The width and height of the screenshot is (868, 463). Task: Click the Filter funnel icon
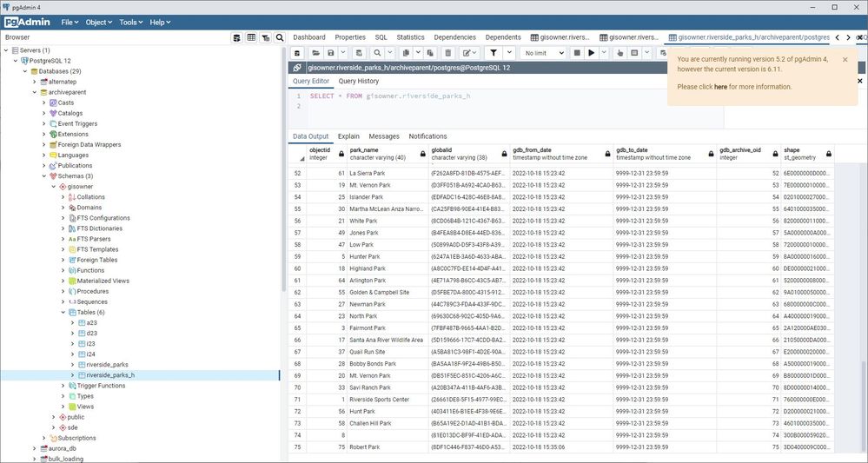[x=494, y=53]
